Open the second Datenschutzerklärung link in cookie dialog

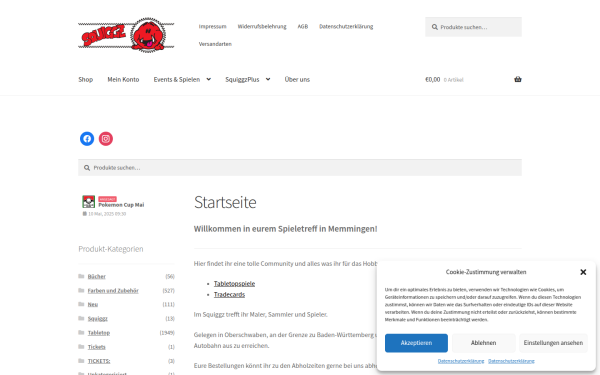[x=511, y=361]
